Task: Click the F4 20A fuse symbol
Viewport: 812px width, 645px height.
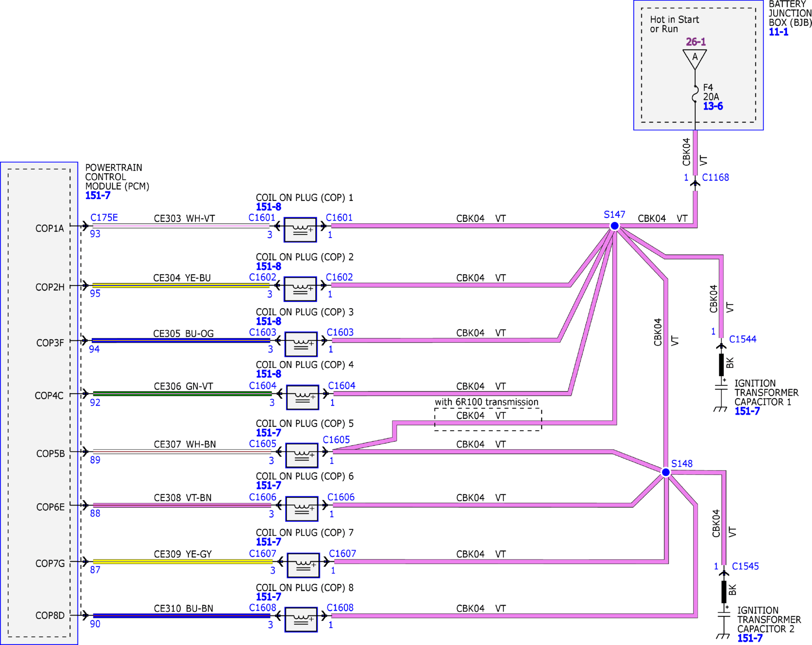Action: click(x=695, y=93)
